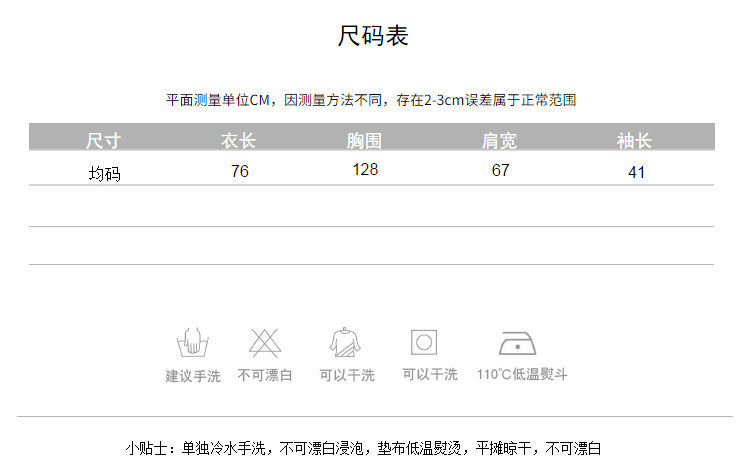Click the square with circle care icon
750x473 pixels.
coord(425,343)
